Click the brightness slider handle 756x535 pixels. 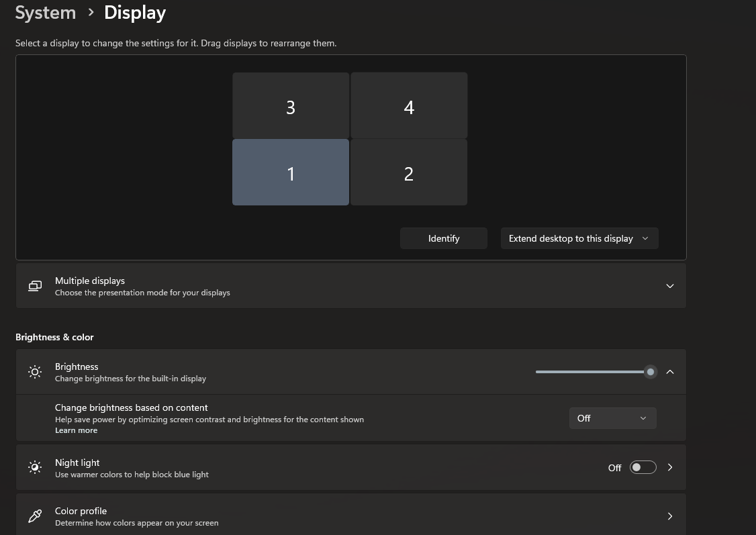[x=650, y=372]
